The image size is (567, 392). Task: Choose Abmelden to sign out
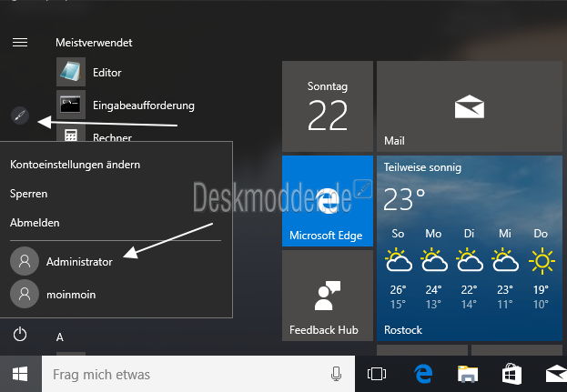35,223
